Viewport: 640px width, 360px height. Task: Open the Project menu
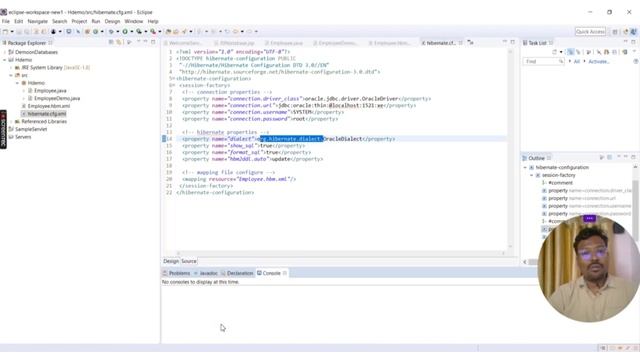point(79,21)
